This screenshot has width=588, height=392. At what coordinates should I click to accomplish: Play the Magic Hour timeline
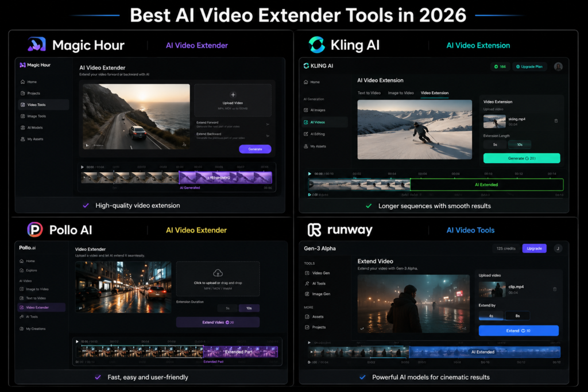[x=83, y=167]
